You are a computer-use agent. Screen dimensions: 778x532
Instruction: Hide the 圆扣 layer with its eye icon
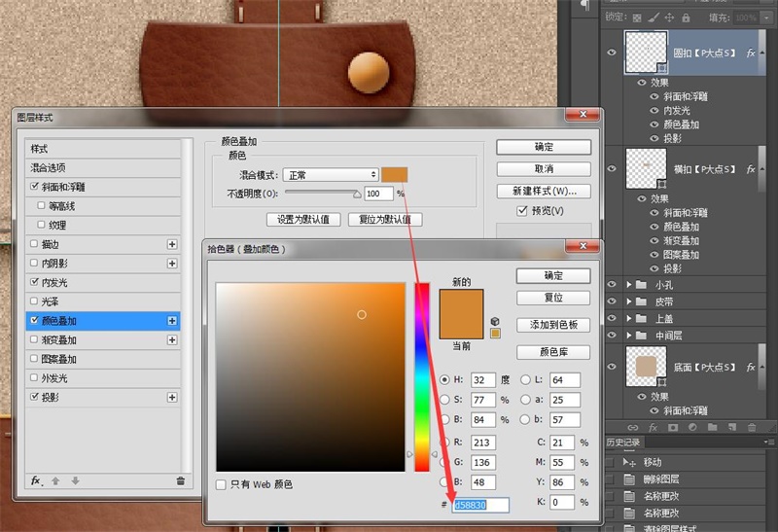tap(612, 53)
